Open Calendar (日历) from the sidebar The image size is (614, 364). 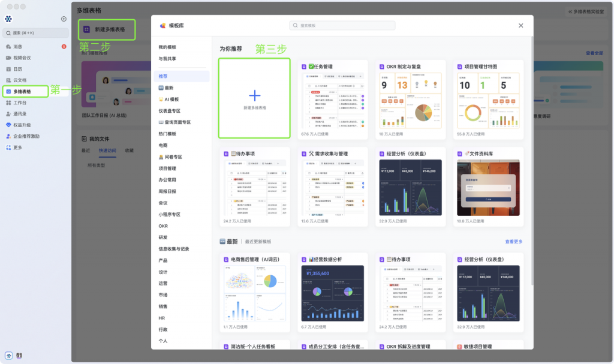pos(18,69)
